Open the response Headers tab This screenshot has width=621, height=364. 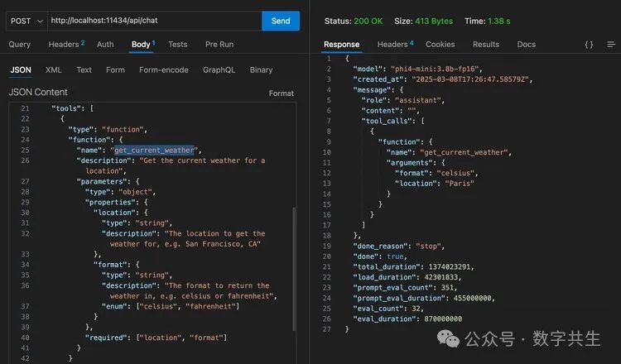(395, 45)
